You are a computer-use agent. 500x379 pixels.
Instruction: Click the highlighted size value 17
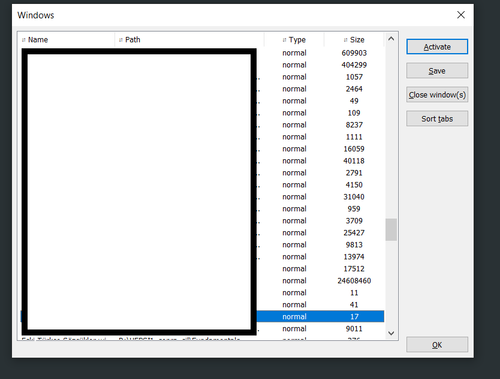[354, 317]
